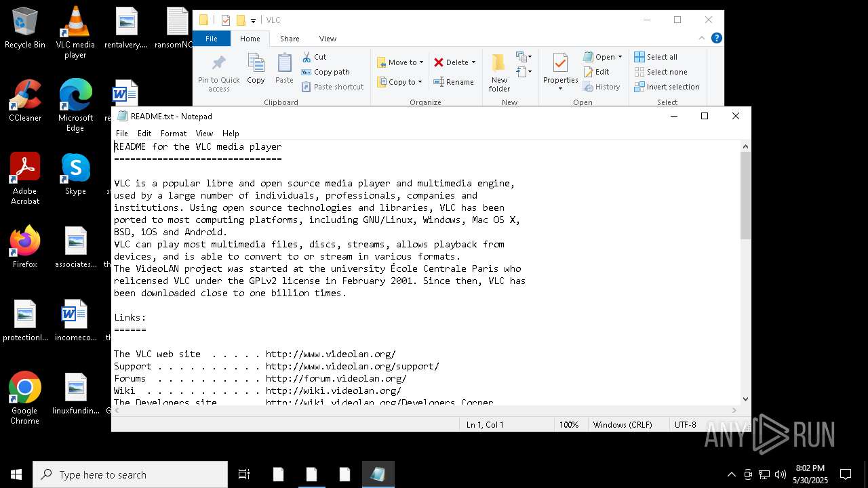Click Copy path in Clipboard group
The width and height of the screenshot is (868, 488).
click(325, 72)
